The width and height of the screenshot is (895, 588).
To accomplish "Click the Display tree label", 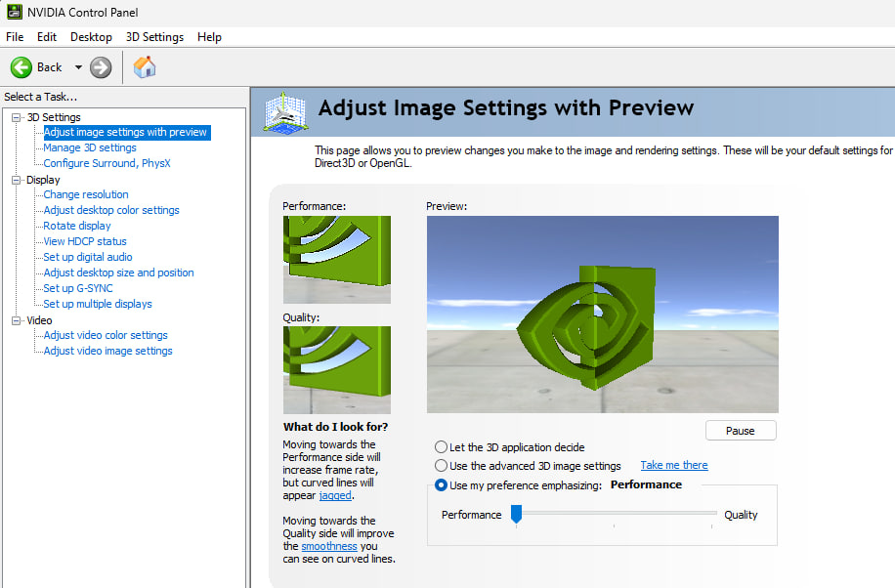I will pyautogui.click(x=43, y=180).
